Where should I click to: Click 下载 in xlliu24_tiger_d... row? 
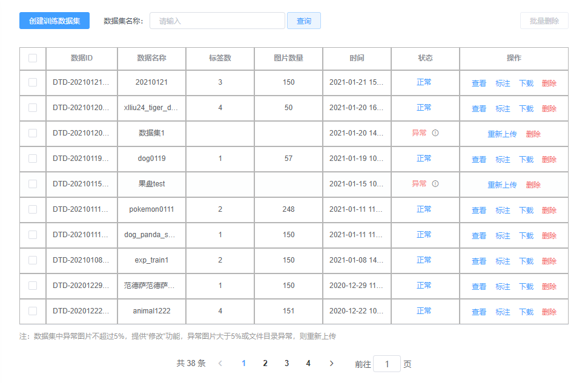[x=526, y=109]
